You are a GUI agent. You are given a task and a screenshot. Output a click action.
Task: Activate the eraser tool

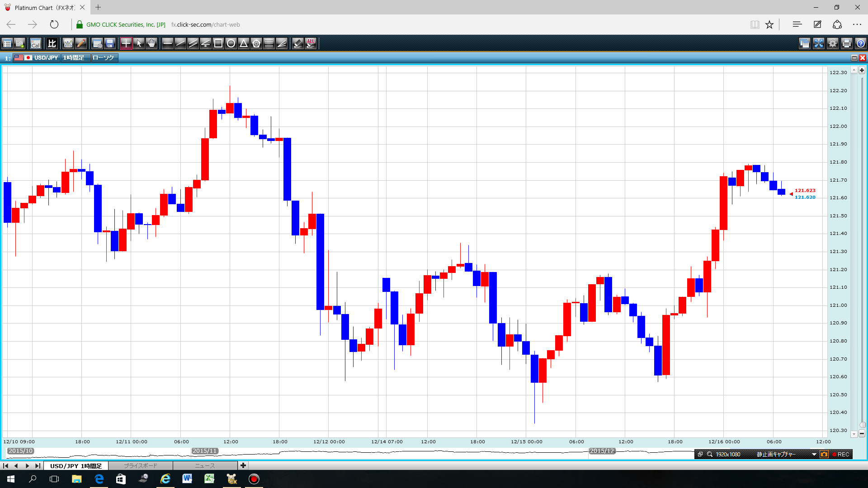point(298,43)
